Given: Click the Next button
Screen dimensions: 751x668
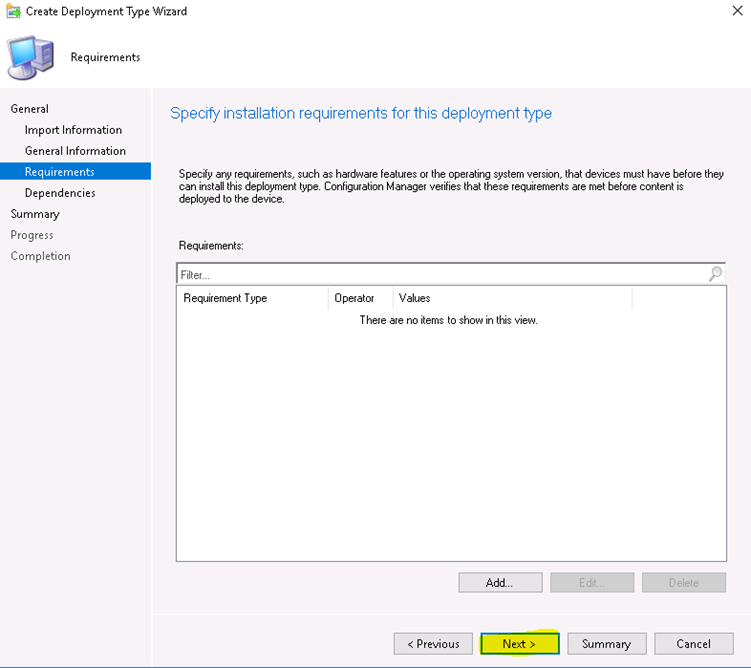Looking at the screenshot, I should pos(520,644).
